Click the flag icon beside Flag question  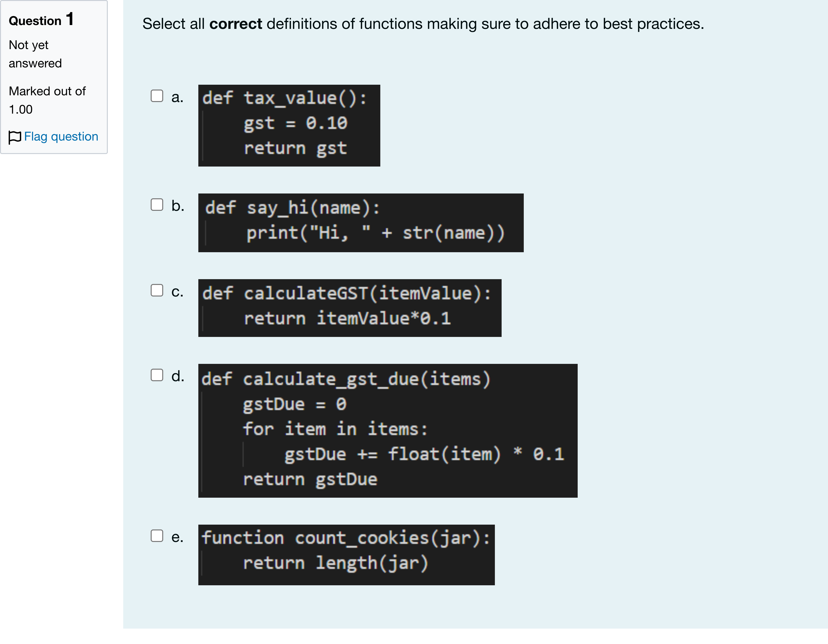click(x=15, y=137)
